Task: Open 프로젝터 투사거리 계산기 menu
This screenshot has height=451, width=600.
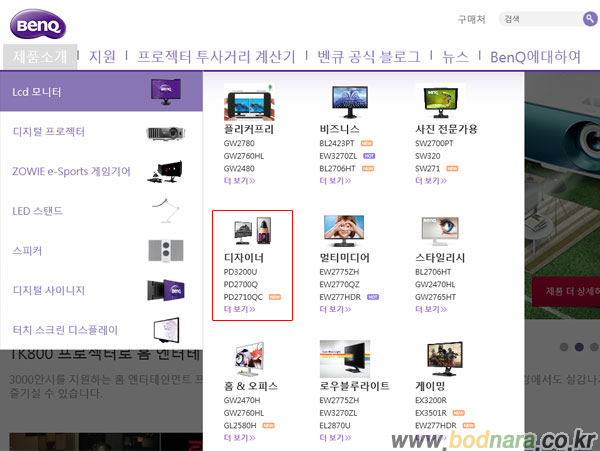Action: (x=216, y=57)
